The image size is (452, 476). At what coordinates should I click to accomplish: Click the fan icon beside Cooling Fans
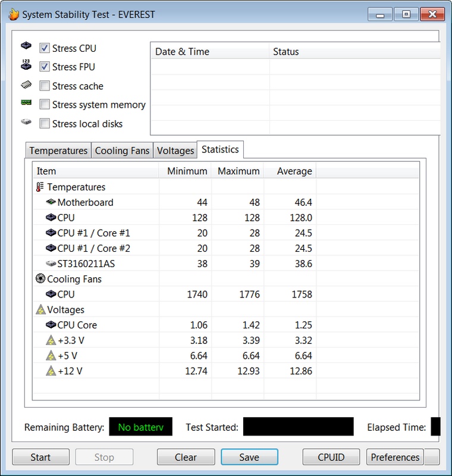40,279
